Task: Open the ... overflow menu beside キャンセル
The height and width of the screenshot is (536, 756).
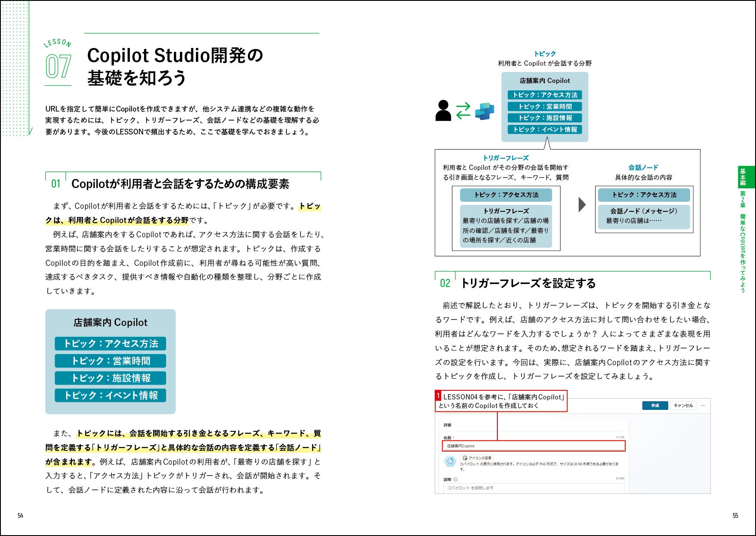Action: [x=703, y=405]
